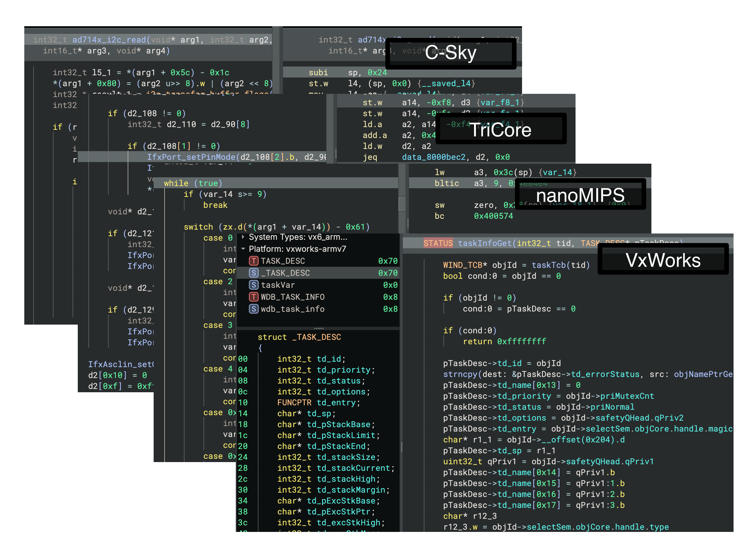Click the S icon beside wdb_task_info
The height and width of the screenshot is (560, 748).
(254, 309)
